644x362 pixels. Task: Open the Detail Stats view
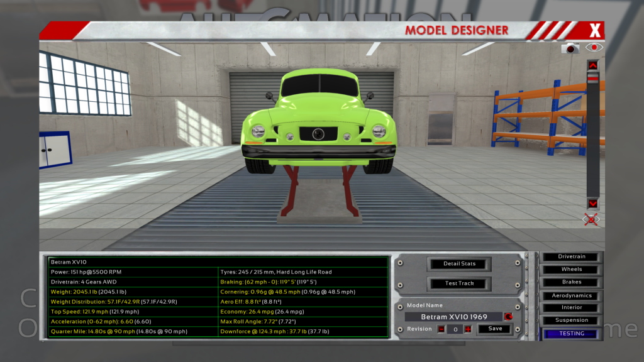[460, 263]
